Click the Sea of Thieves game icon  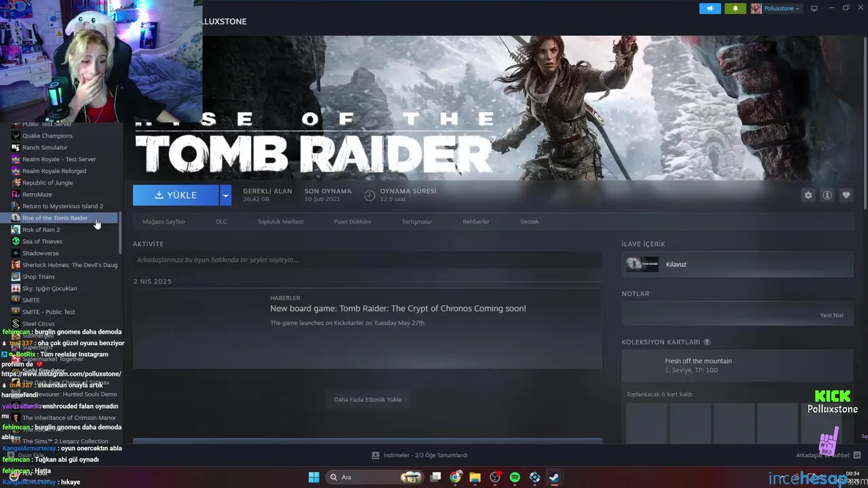[x=16, y=241]
